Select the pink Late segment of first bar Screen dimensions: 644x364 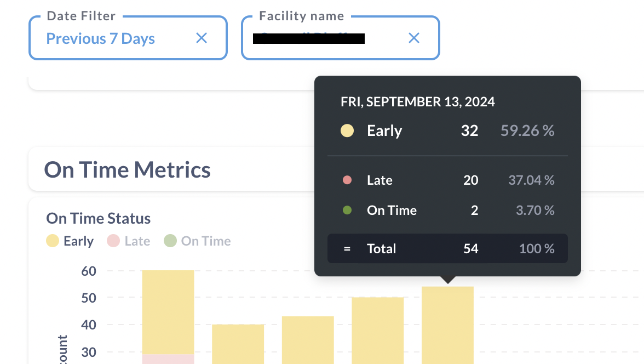coord(168,359)
